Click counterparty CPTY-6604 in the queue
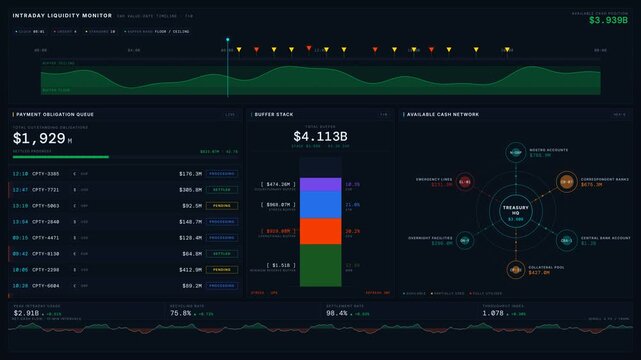The image size is (641, 360). [x=45, y=286]
